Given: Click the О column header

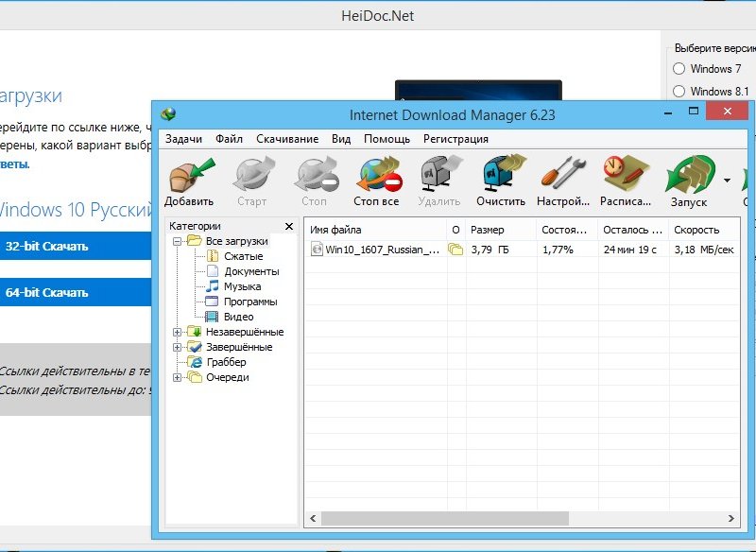Looking at the screenshot, I should (456, 230).
